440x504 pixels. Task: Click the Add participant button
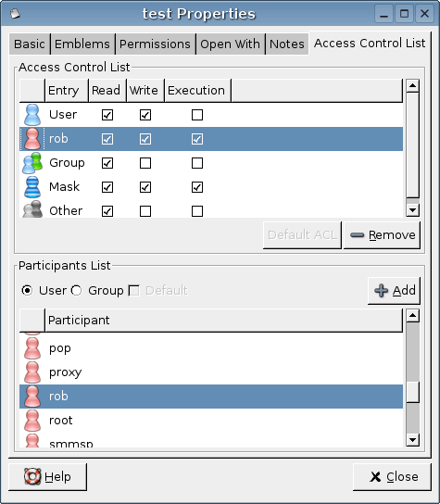394,291
